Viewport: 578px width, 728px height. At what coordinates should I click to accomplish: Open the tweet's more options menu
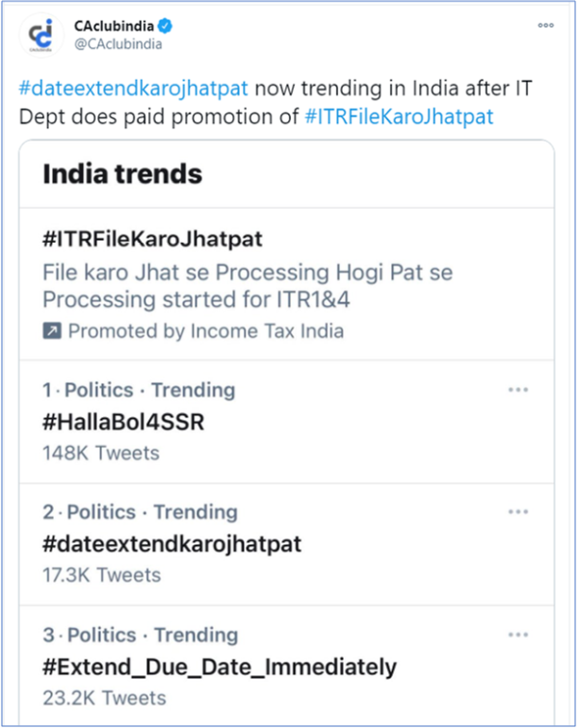point(545,24)
